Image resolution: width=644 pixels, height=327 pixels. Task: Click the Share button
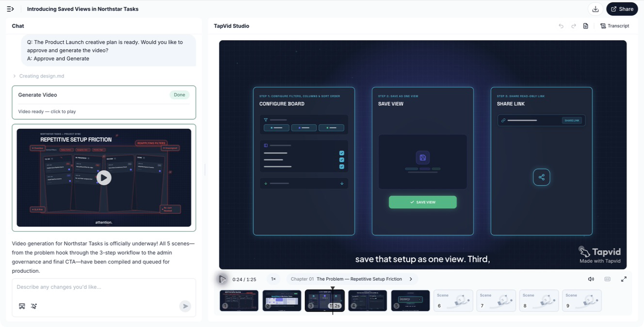622,9
